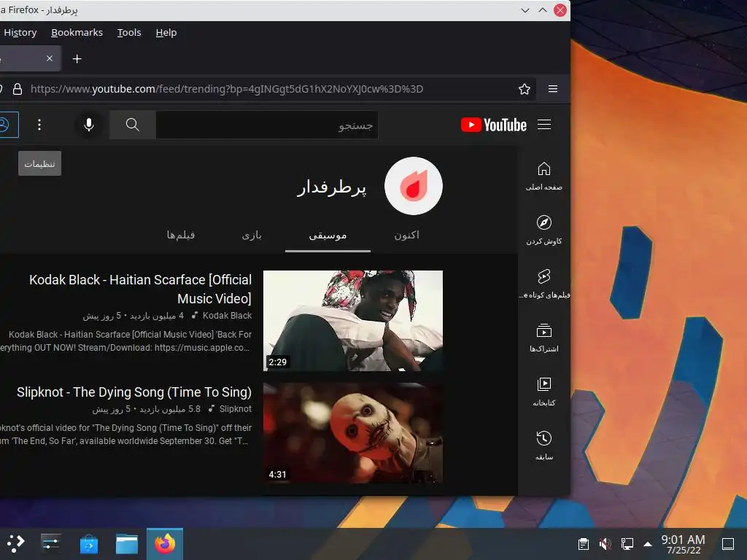Open the Tools menu

129,32
